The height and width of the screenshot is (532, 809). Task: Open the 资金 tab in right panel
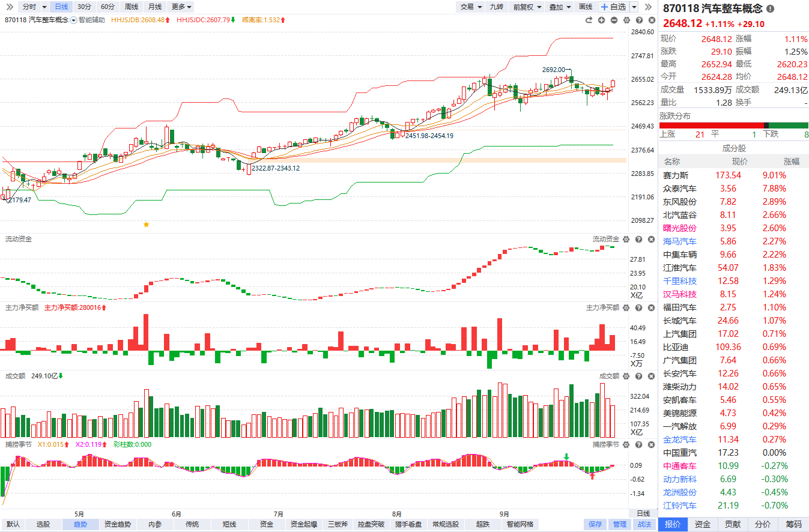(x=703, y=524)
